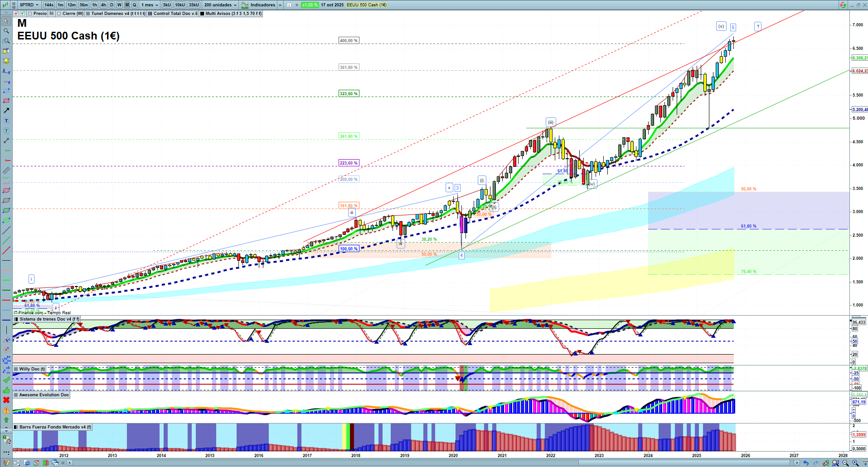Viewport: 868px width, 467px height.
Task: Pick the thumbs-up marker tool
Action: tap(6, 390)
